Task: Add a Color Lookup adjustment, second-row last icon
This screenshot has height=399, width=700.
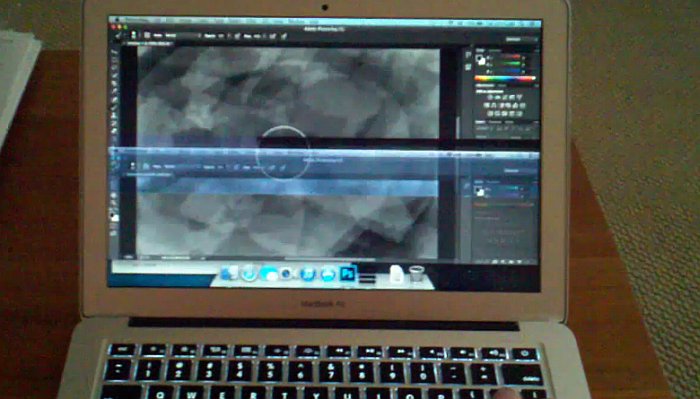Action: pos(523,106)
